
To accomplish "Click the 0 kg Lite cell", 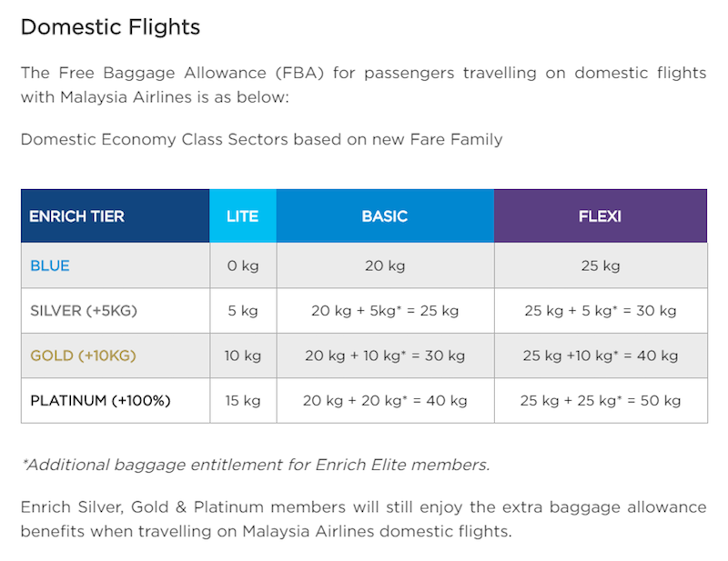I will point(242,266).
